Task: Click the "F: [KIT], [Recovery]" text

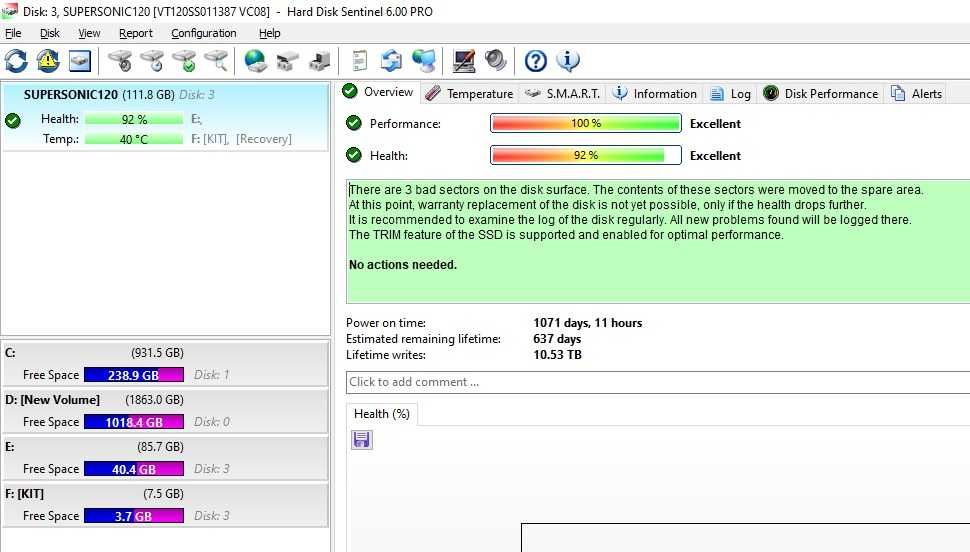Action: pos(241,139)
